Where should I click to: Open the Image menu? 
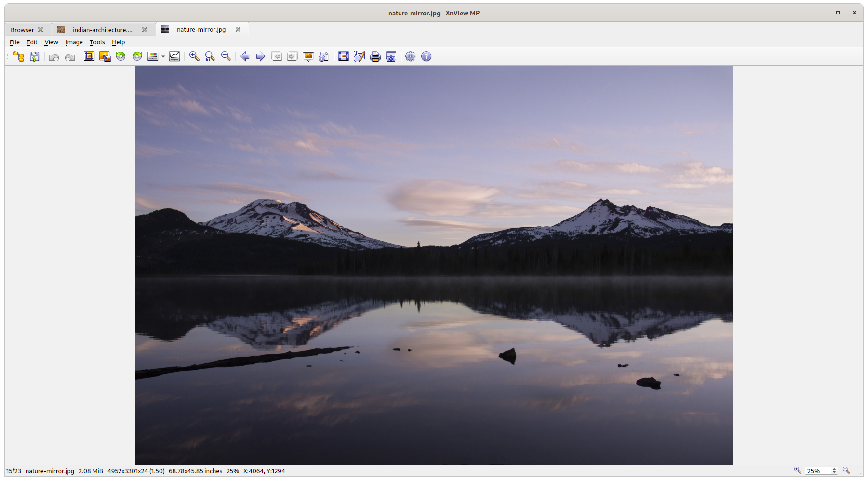[x=74, y=42]
